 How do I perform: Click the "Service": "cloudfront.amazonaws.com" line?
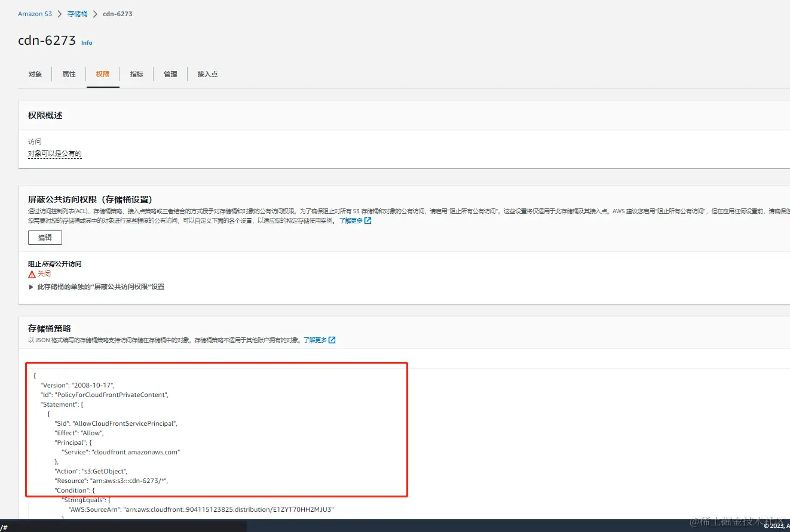click(x=121, y=452)
